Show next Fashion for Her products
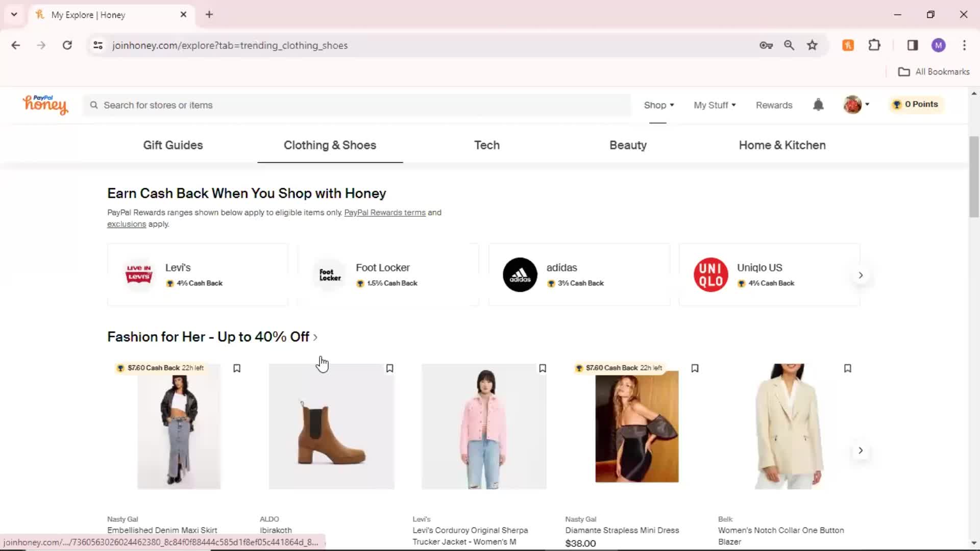Screen dimensions: 980x551 coord(861,450)
